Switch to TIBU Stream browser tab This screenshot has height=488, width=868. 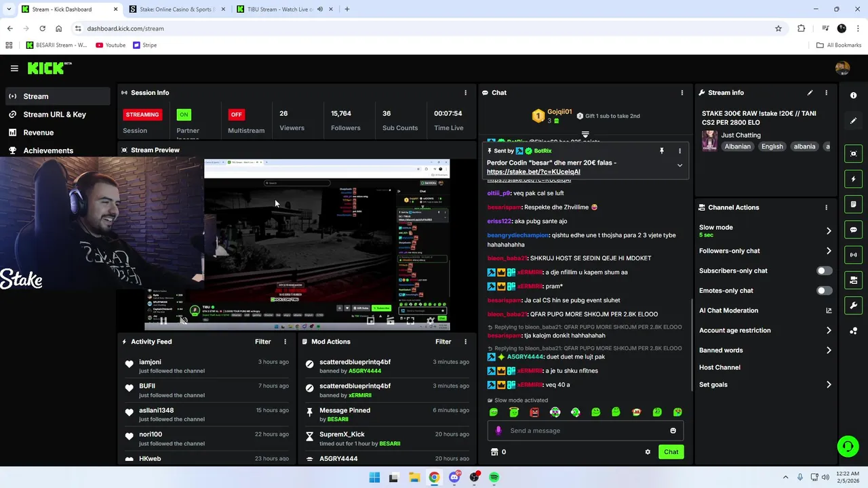coord(280,9)
